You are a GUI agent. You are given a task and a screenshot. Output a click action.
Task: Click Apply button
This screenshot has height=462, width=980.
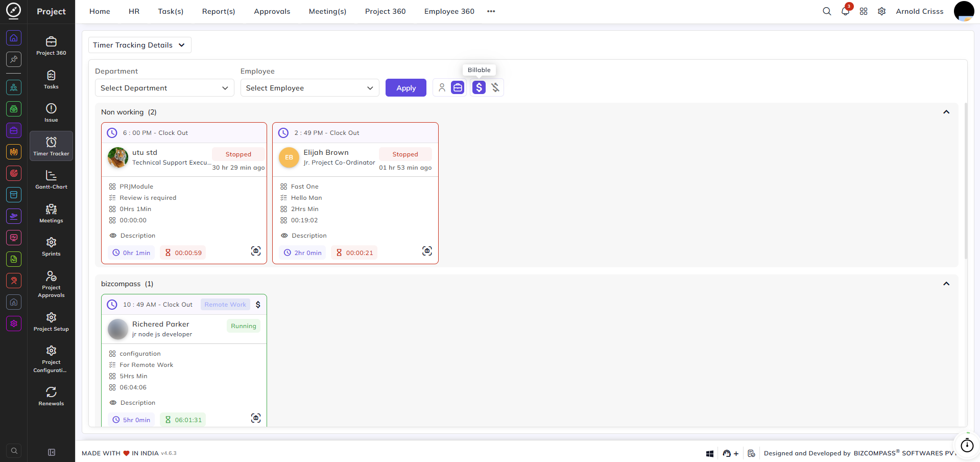[406, 88]
